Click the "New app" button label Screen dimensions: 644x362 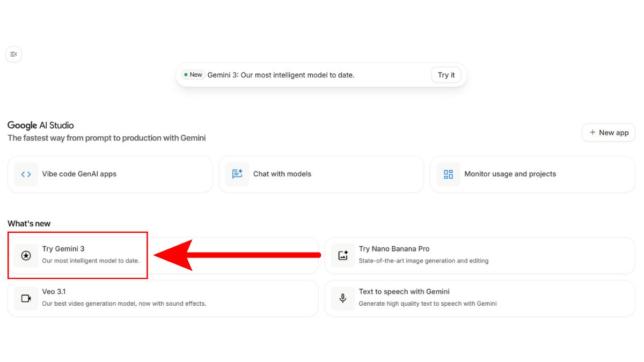[x=613, y=132]
